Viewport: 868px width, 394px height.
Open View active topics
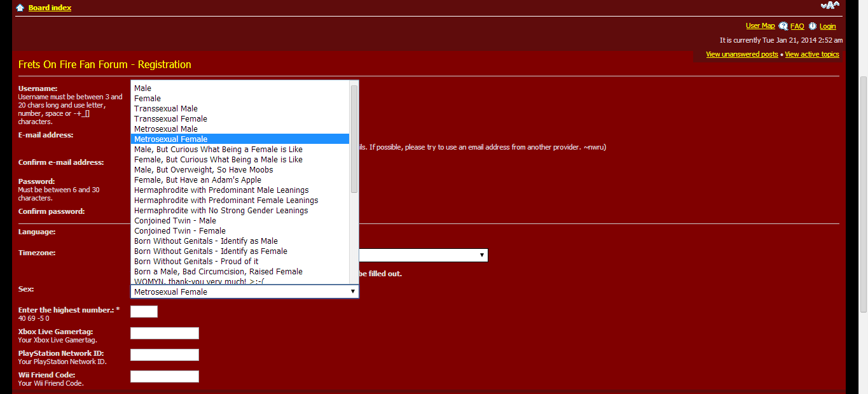[812, 55]
